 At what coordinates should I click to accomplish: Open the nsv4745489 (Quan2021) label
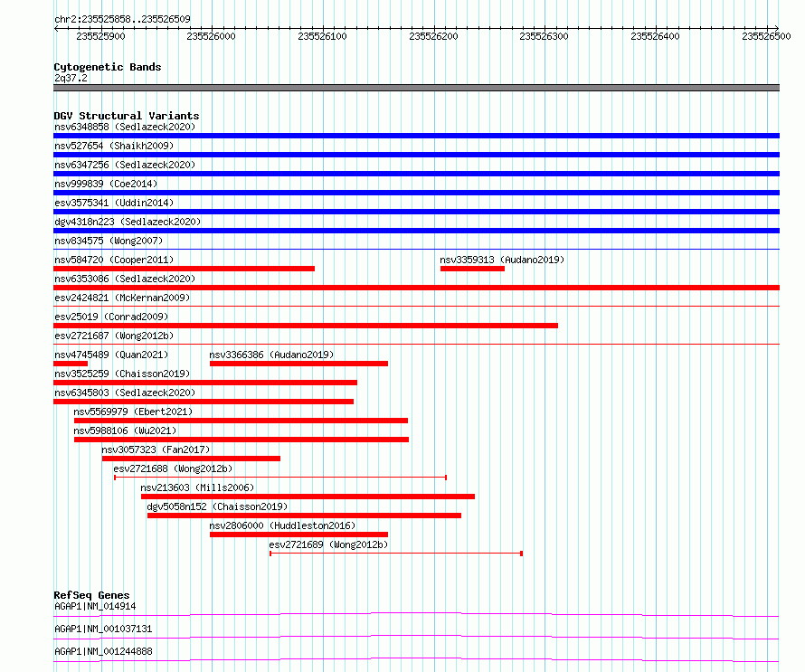tap(111, 355)
